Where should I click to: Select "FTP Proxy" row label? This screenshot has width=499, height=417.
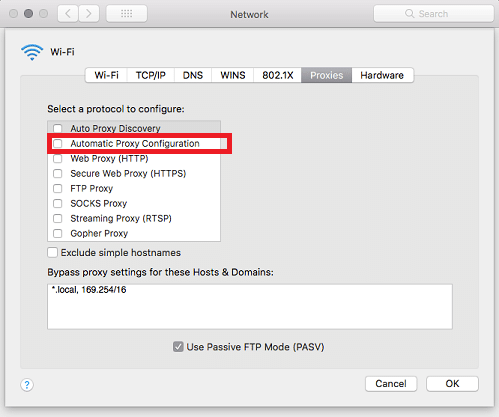pyautogui.click(x=92, y=188)
